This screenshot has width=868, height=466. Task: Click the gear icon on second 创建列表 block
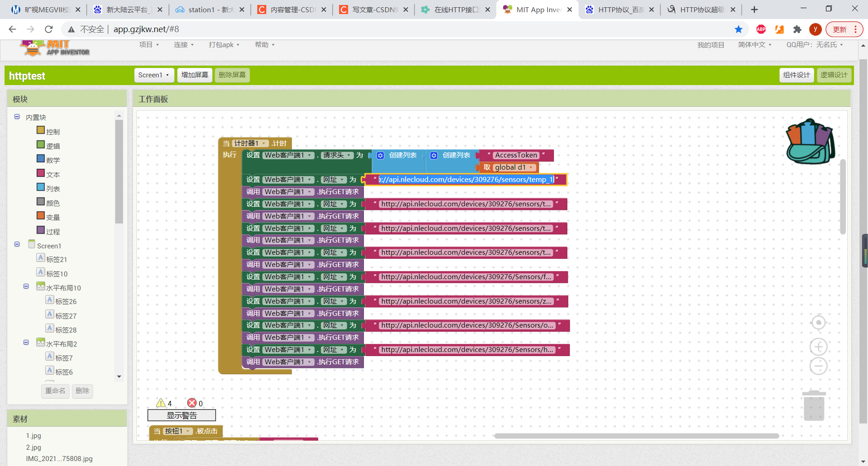(434, 156)
